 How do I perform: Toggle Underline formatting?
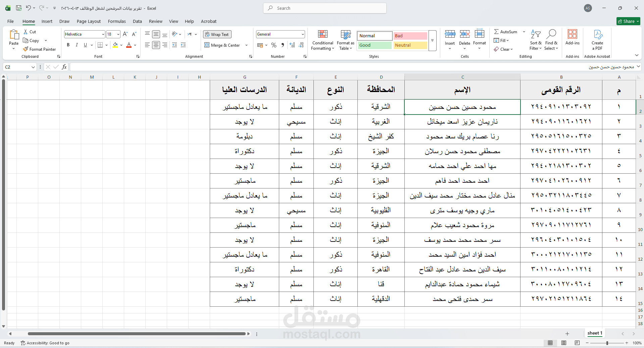click(85, 45)
